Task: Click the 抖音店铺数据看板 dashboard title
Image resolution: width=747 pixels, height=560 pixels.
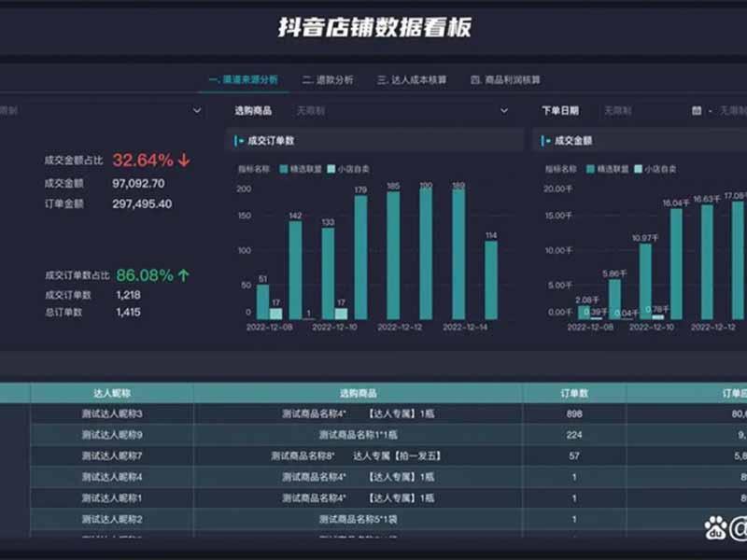Action: [374, 27]
